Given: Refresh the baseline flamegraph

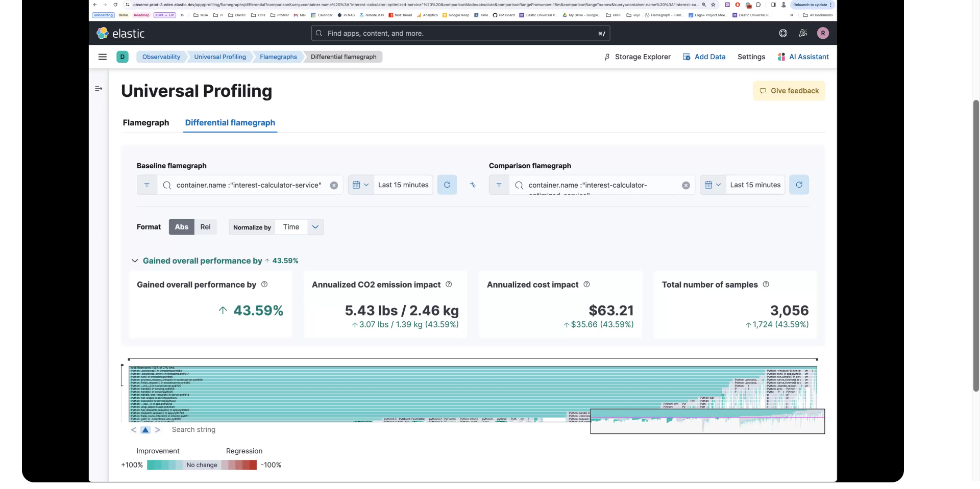Looking at the screenshot, I should point(447,185).
